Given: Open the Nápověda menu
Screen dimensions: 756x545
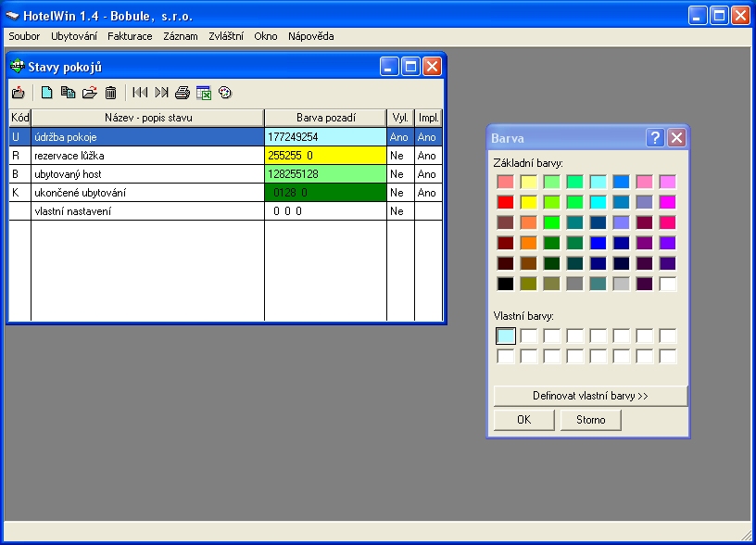Looking at the screenshot, I should [x=310, y=36].
